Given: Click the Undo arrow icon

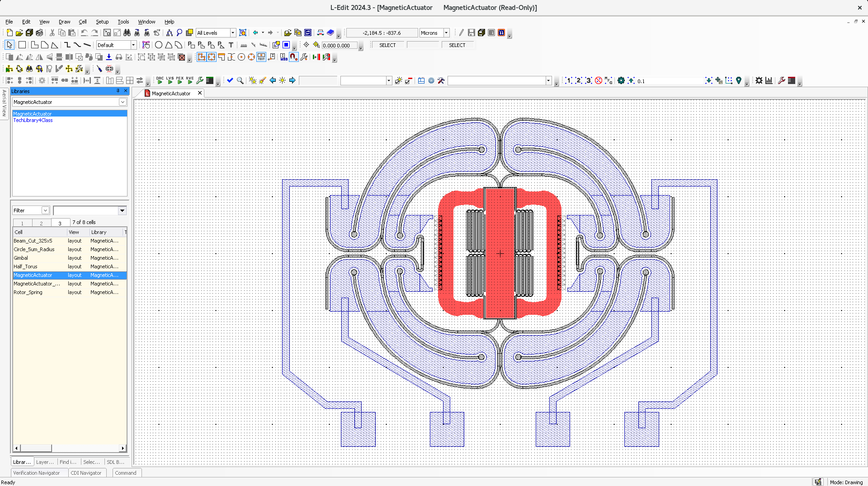Looking at the screenshot, I should (84, 33).
